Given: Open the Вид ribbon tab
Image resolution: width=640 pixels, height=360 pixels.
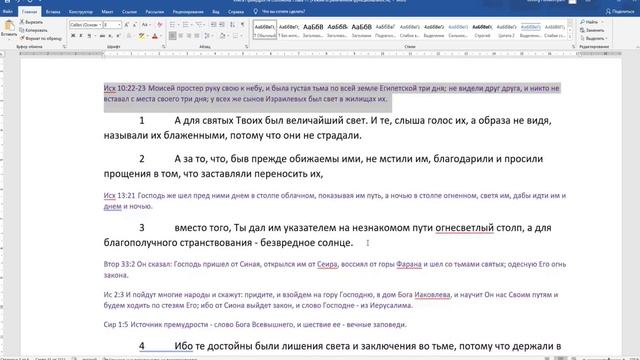Looking at the screenshot, I should pos(216,11).
